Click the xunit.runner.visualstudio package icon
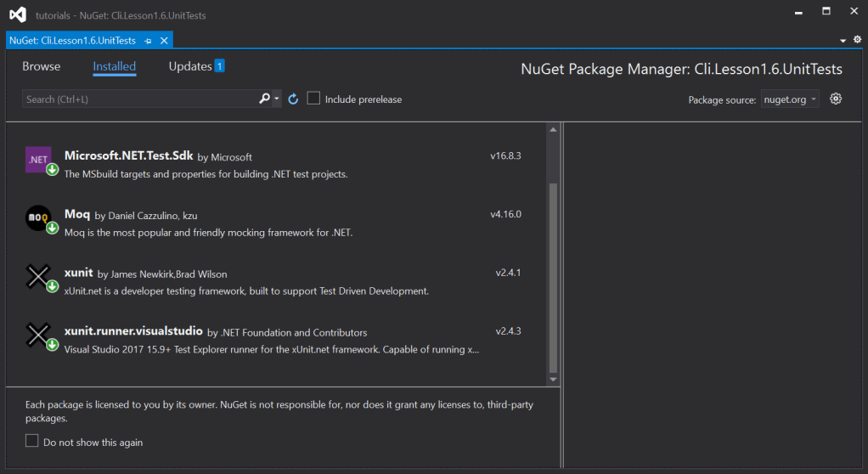 38,336
